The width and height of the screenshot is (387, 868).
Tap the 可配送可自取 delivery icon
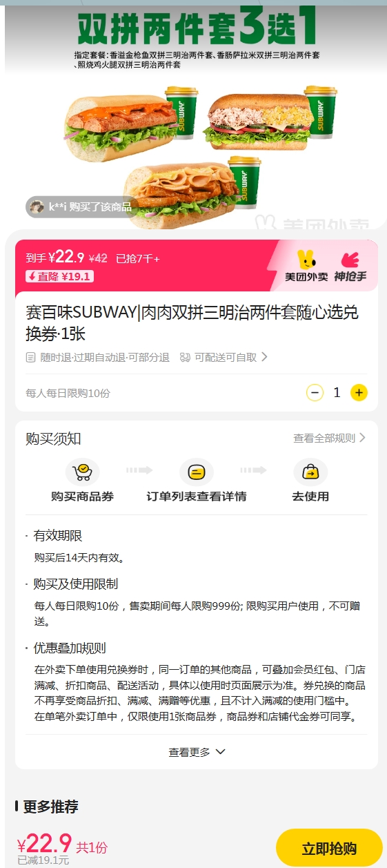(185, 358)
